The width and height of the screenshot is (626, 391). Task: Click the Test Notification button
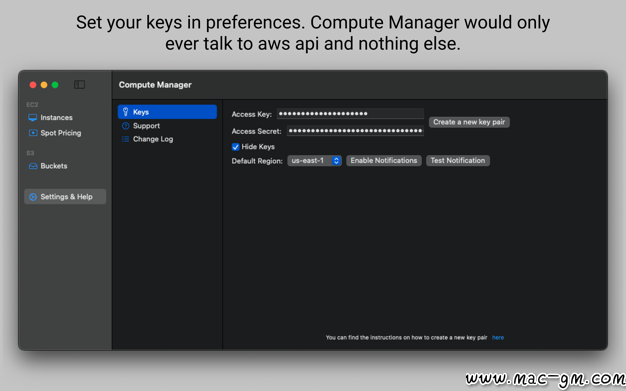pyautogui.click(x=458, y=161)
